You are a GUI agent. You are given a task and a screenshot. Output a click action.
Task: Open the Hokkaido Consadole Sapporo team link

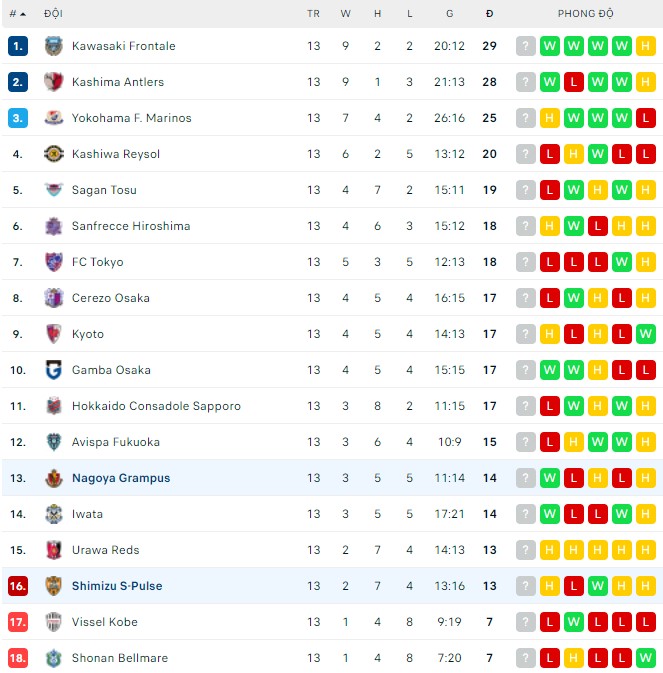coord(156,406)
